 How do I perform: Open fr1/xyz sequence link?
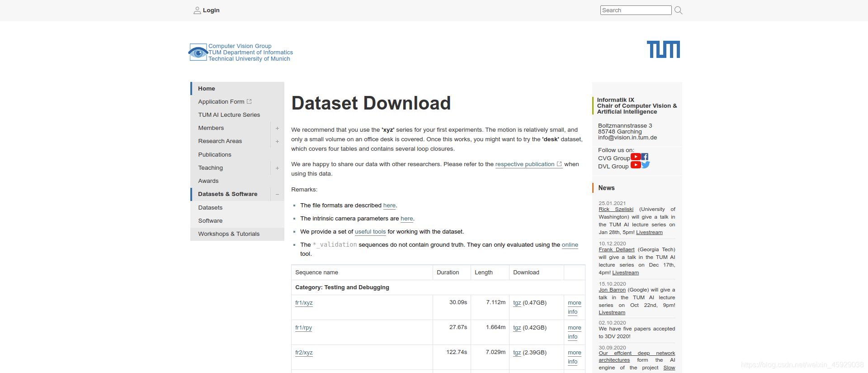coord(304,303)
